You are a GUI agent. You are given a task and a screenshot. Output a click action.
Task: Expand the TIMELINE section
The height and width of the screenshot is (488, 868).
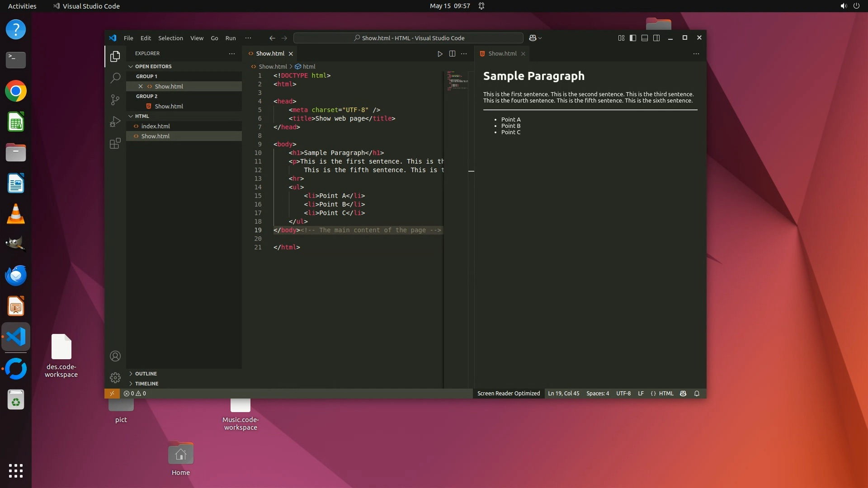tap(146, 384)
